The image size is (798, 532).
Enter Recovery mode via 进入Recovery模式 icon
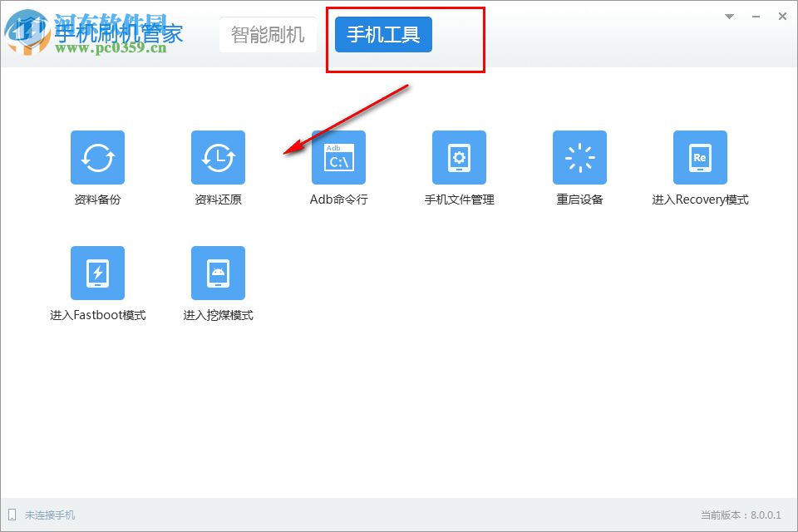coord(699,158)
